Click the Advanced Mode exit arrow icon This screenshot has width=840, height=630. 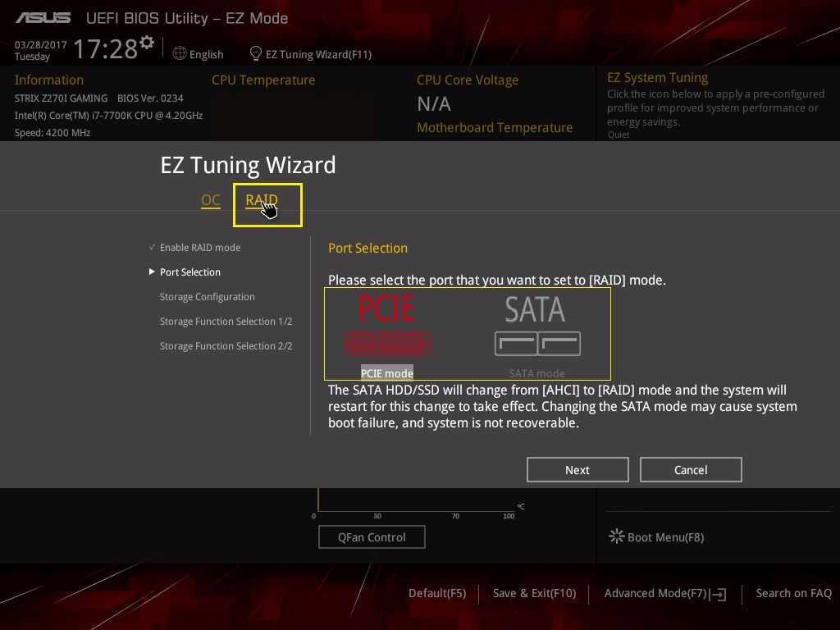(x=718, y=594)
